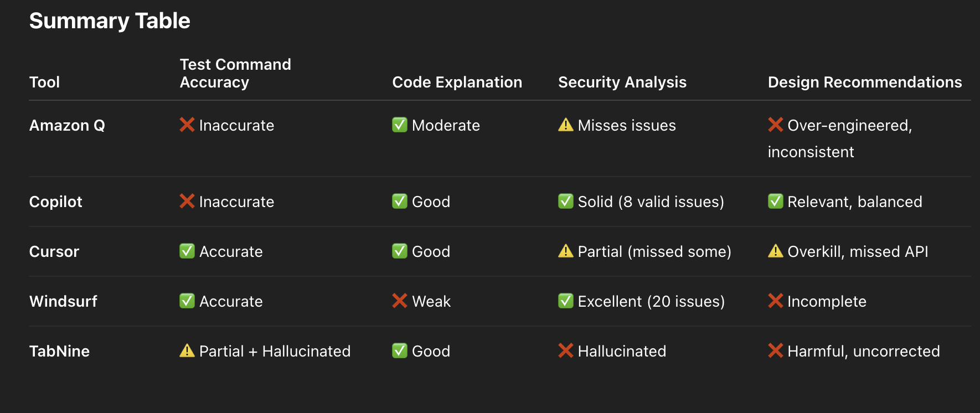Click the red X icon beside Amazon Q Inaccurate
980x413 pixels.
pos(187,125)
